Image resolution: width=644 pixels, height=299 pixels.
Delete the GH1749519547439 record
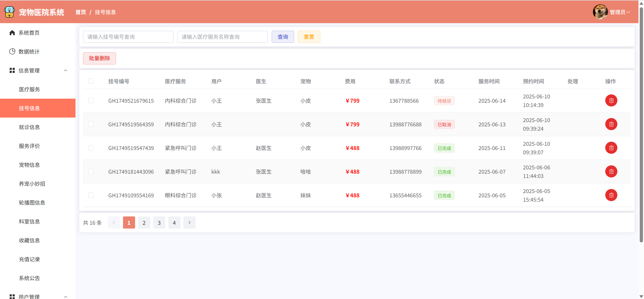coord(611,148)
